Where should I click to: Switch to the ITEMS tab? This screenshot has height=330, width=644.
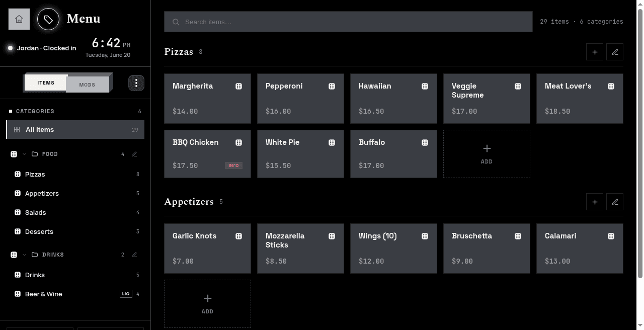click(x=46, y=83)
